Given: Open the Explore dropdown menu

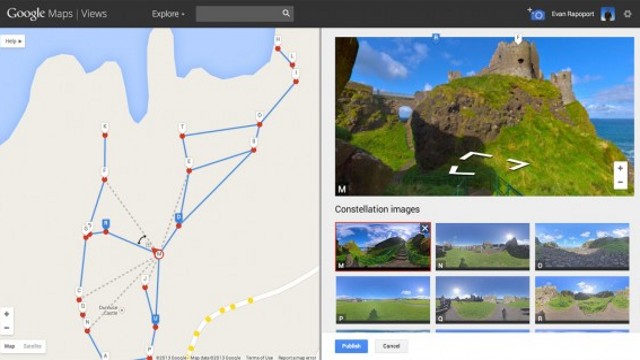Looking at the screenshot, I should (x=168, y=14).
